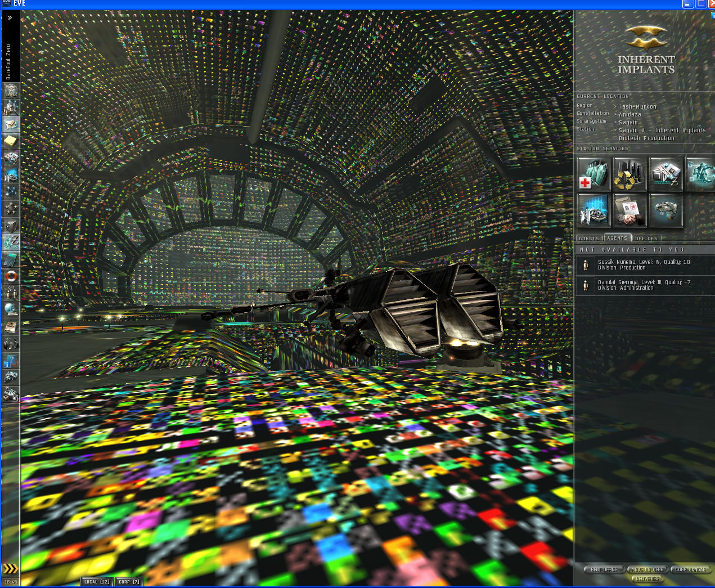The height and width of the screenshot is (588, 715).
Task: Open the Assets cube icon
Action: pos(11,226)
